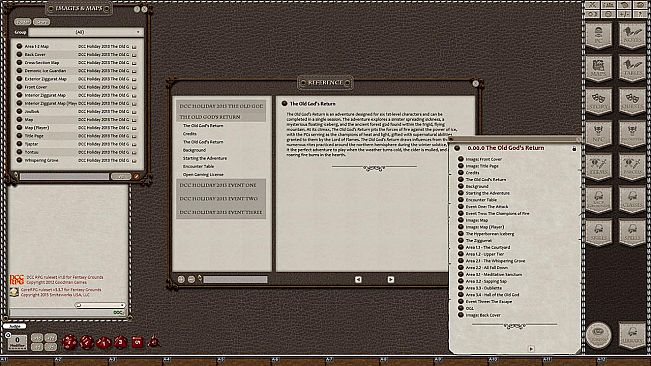Screen dimensions: 651x366
Task: Go to next page in Reference window
Action: [x=391, y=280]
